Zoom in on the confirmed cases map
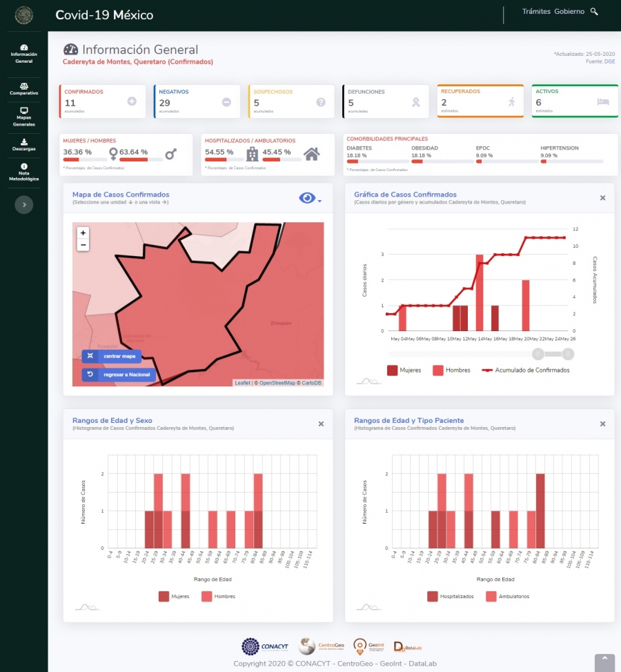The width and height of the screenshot is (621, 672). (83, 233)
